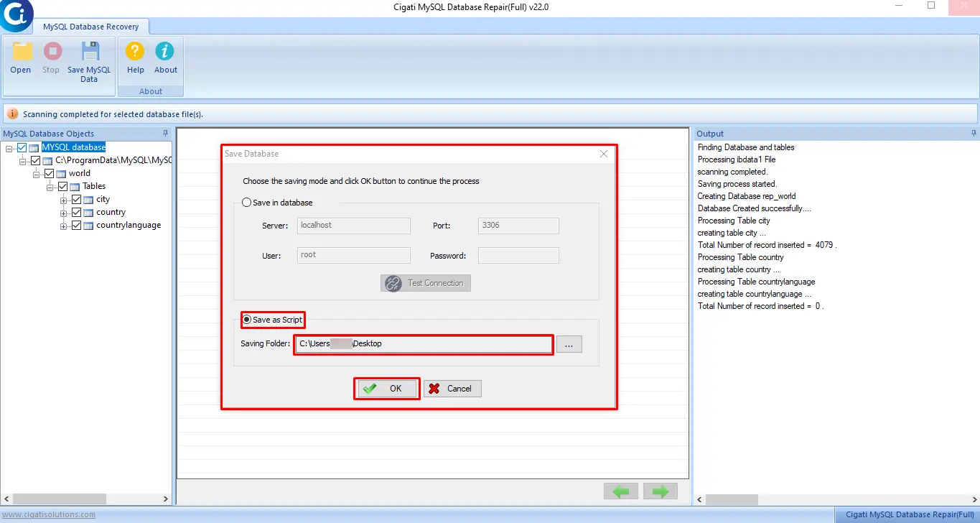Open the www.cigatisolutions.com link
The width and height of the screenshot is (980, 523).
pos(48,514)
